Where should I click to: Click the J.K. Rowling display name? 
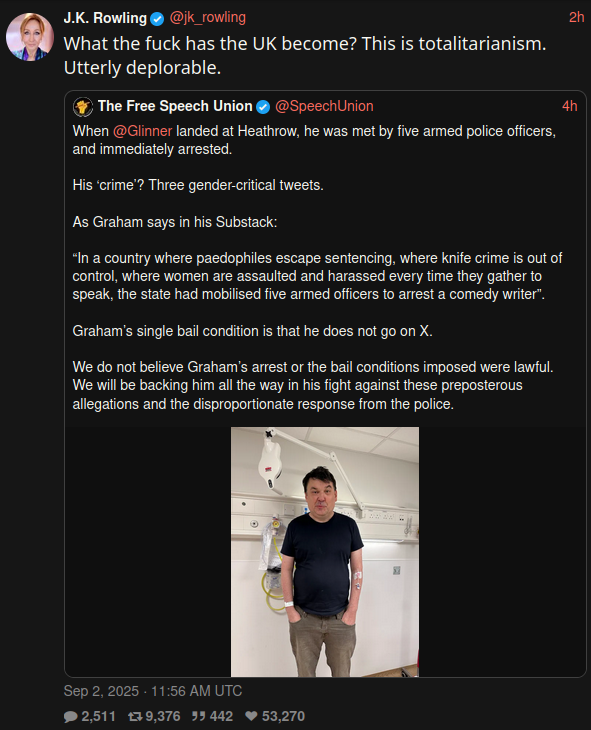click(x=105, y=18)
